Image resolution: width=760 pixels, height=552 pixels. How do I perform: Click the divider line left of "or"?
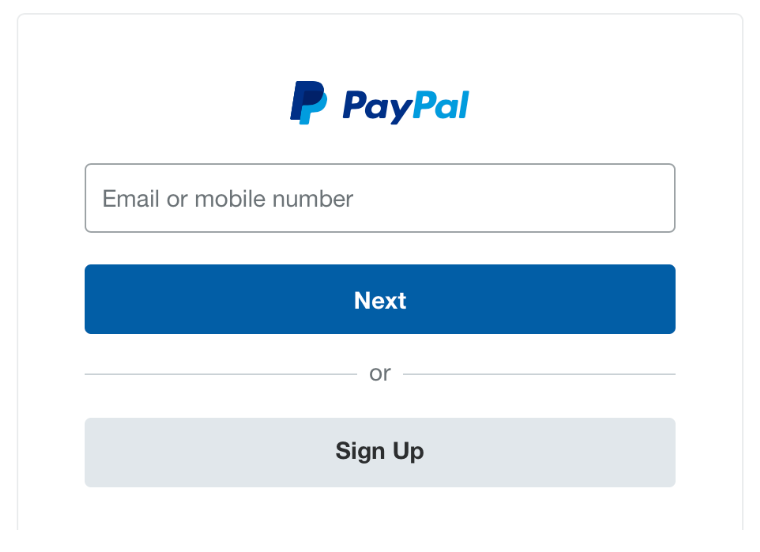221,374
